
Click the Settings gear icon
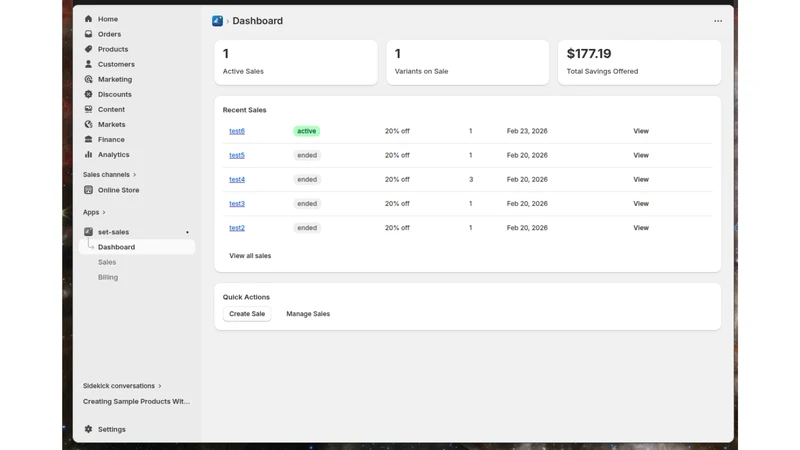tap(88, 429)
